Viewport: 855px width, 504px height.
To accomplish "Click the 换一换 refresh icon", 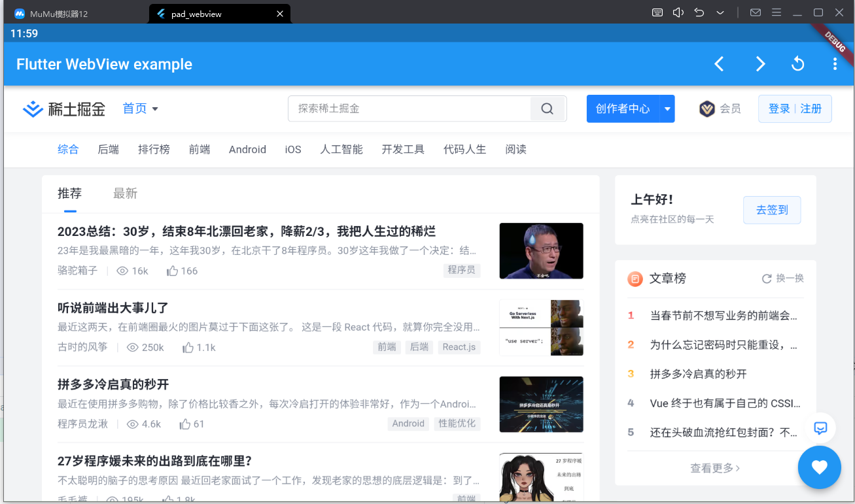I will click(767, 278).
